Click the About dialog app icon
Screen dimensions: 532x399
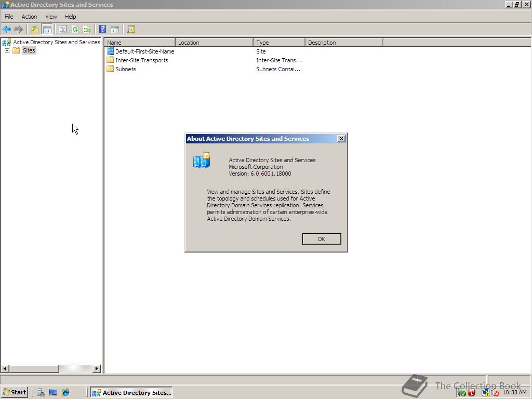[x=202, y=161]
